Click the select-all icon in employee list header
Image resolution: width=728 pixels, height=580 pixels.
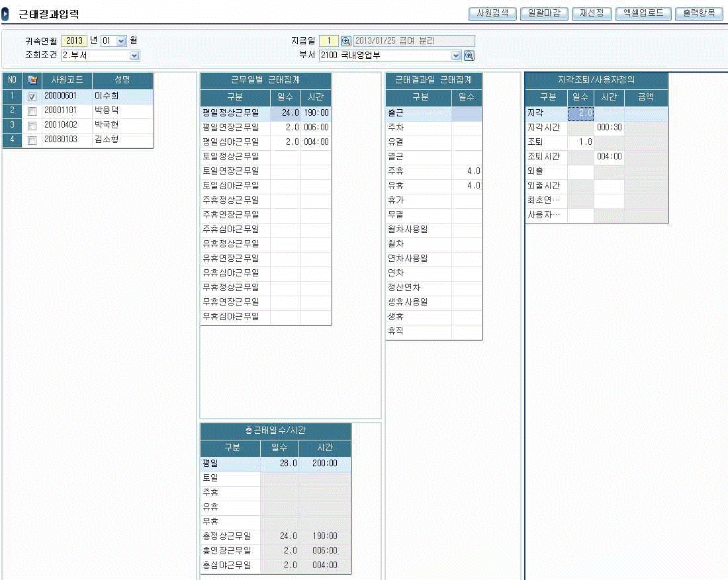(x=32, y=81)
